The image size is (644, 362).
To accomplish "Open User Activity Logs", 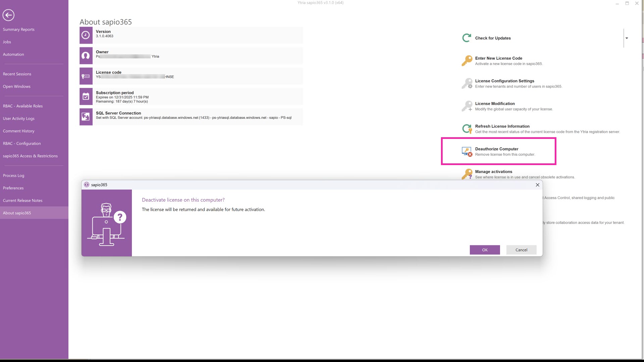I will 19,118.
